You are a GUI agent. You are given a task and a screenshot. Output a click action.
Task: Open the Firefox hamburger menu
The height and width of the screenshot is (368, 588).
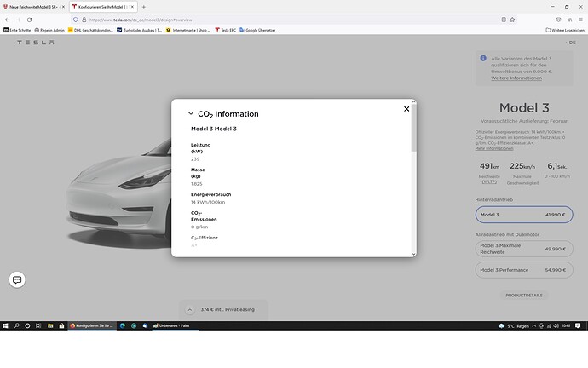(580, 20)
